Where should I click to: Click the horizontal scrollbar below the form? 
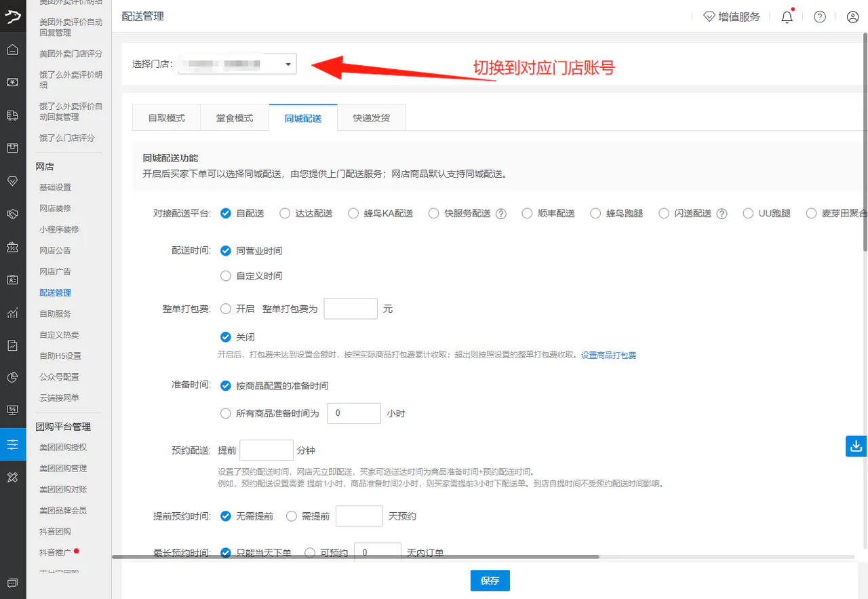click(355, 557)
